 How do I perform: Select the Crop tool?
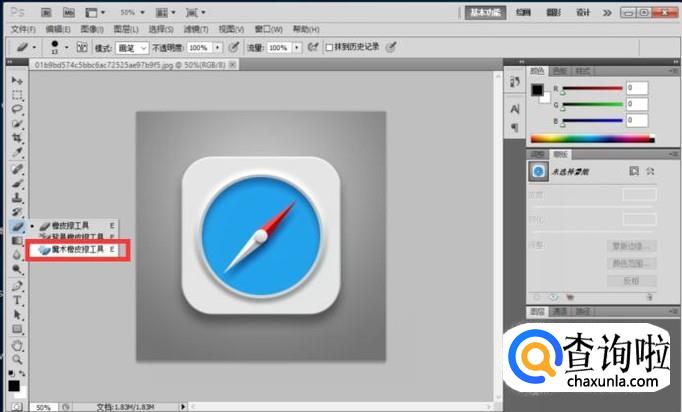click(17, 138)
